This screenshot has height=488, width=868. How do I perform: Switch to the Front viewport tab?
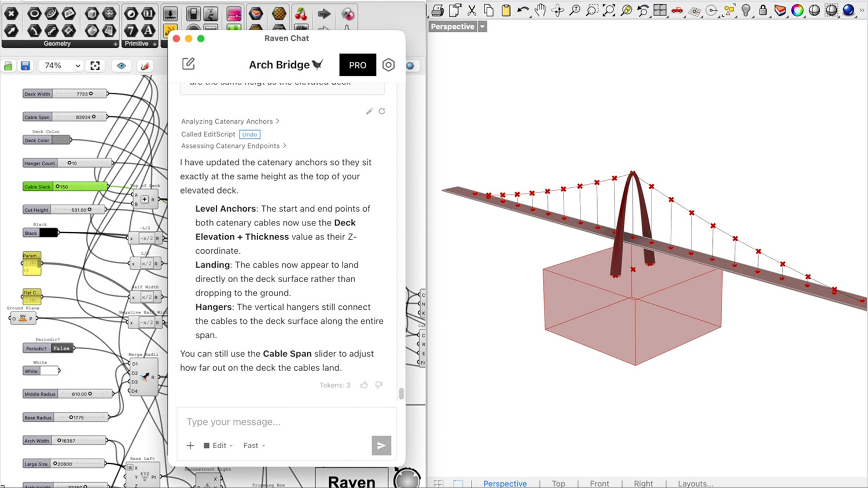coord(599,483)
